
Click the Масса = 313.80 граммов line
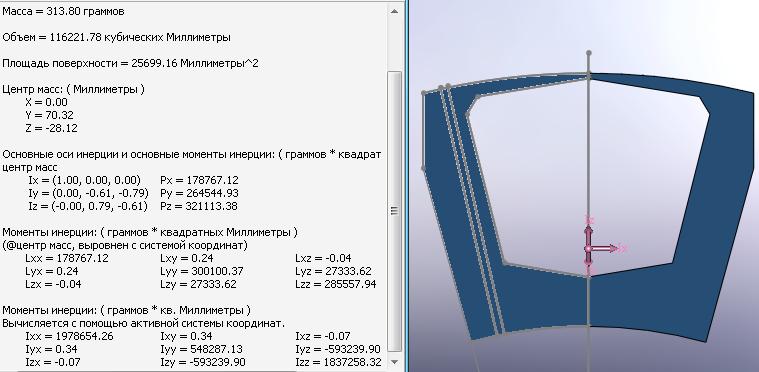(x=63, y=12)
